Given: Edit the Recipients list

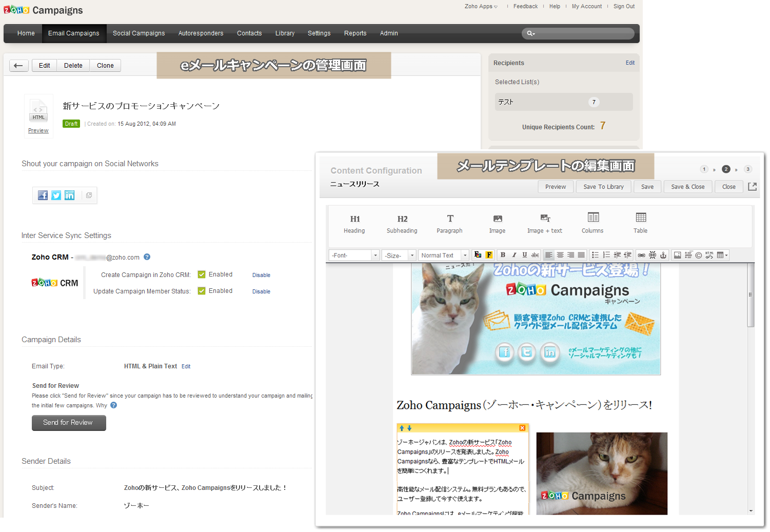Looking at the screenshot, I should (630, 63).
